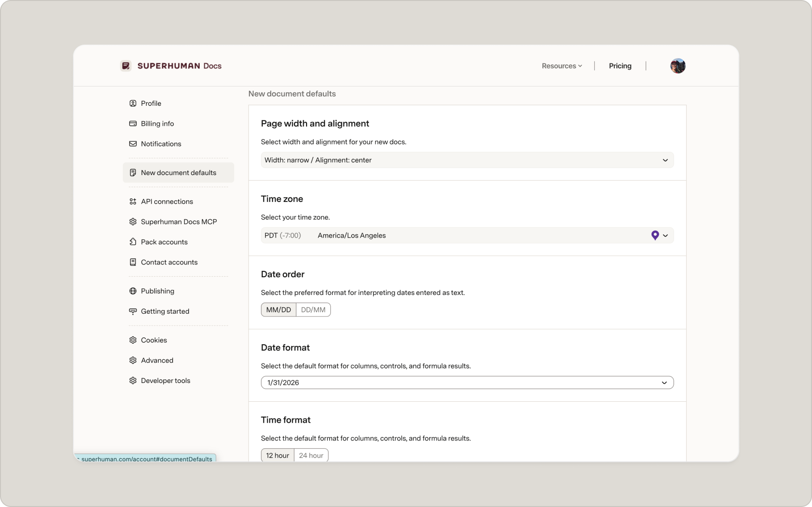Viewport: 812px width, 507px height.
Task: Open Advanced settings
Action: click(157, 360)
